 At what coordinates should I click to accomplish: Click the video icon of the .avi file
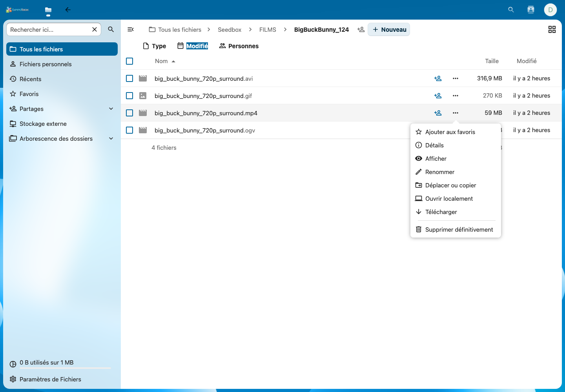143,78
